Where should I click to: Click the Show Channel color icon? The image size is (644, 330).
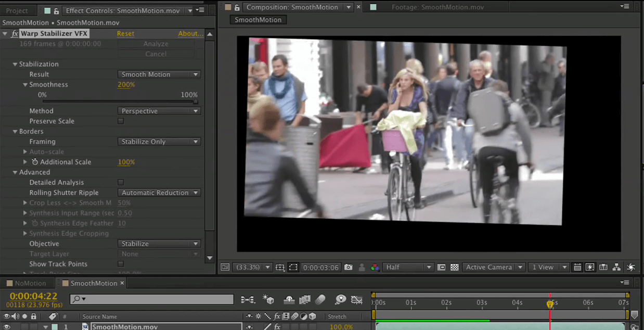coord(375,268)
